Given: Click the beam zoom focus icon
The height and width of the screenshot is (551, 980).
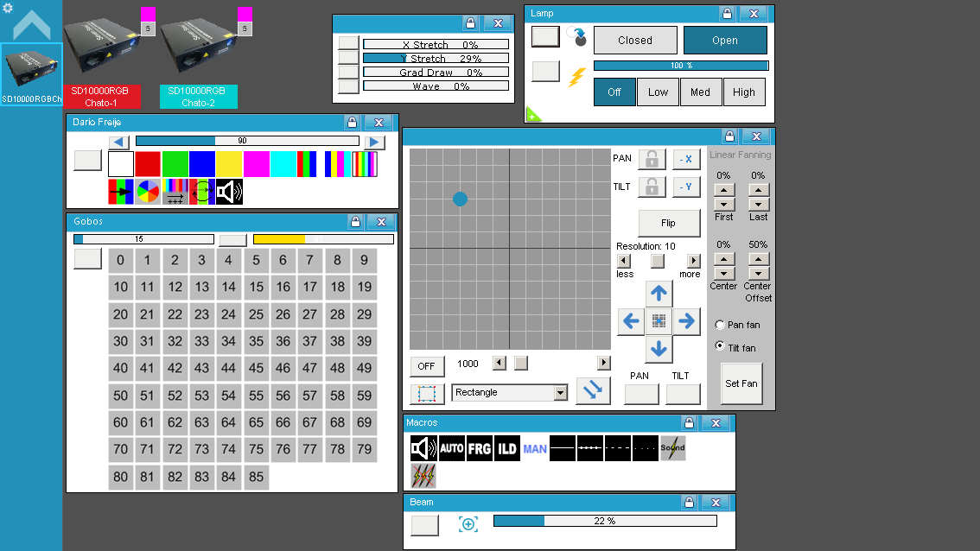Looking at the screenshot, I should (468, 524).
